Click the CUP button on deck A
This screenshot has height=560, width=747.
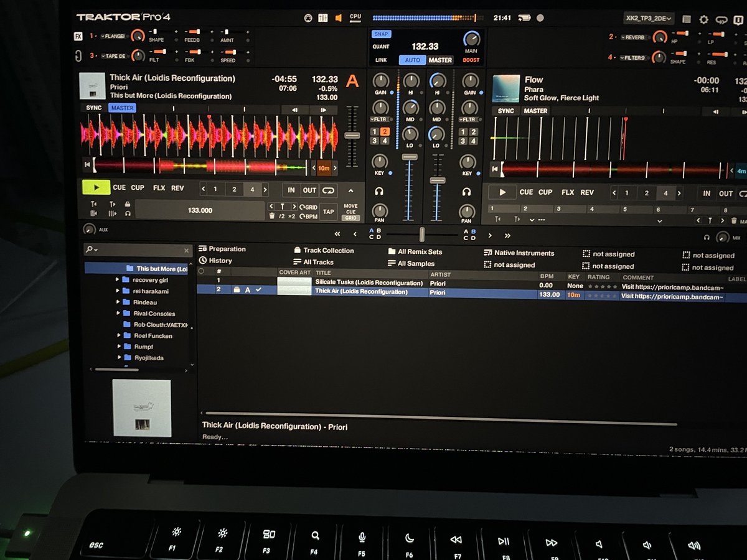click(x=138, y=187)
